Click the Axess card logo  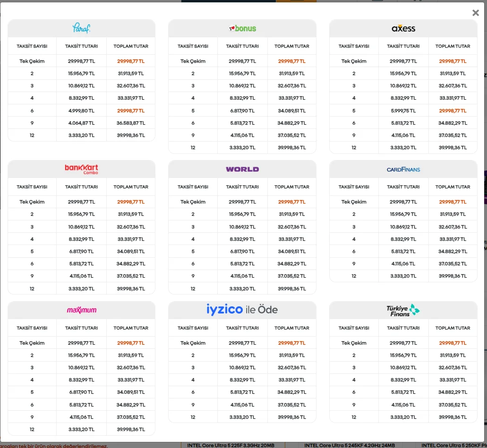point(403,29)
